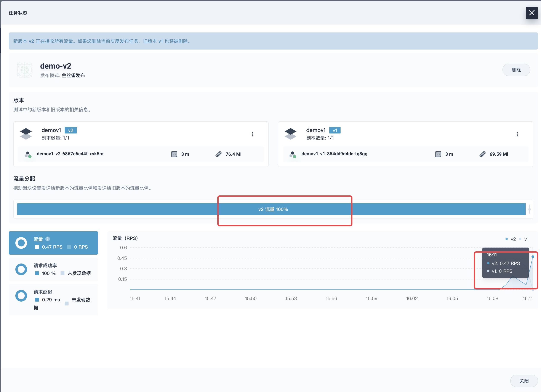Click the CPU icon beside 3 m in v2 pod
This screenshot has width=541, height=392.
pos(174,154)
